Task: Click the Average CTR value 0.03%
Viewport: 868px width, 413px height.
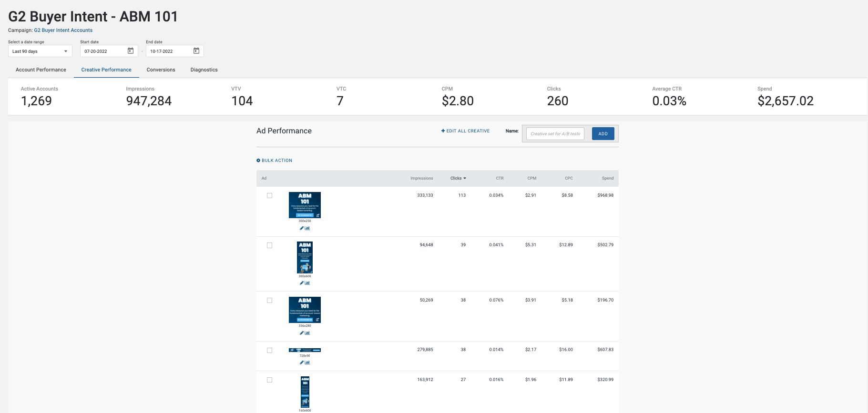Action: click(x=669, y=101)
